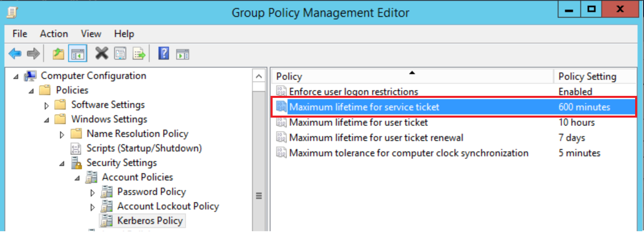The image size is (644, 232).
Task: Click the Up One Level folder icon
Action: click(58, 54)
